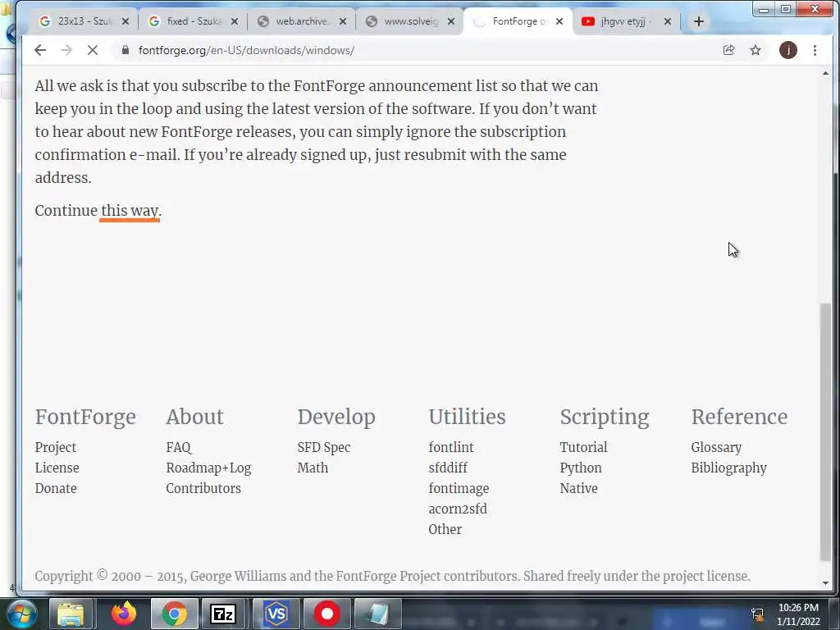Open the Other utilities link
840x630 pixels.
[445, 529]
